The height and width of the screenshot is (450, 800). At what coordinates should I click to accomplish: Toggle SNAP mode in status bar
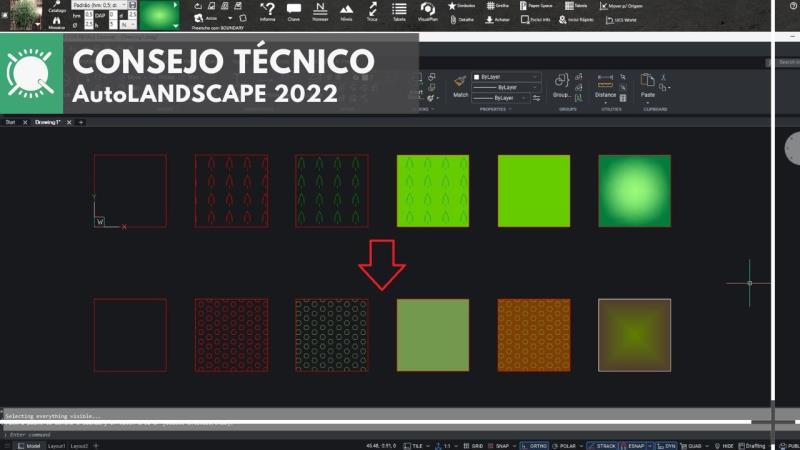[498, 446]
